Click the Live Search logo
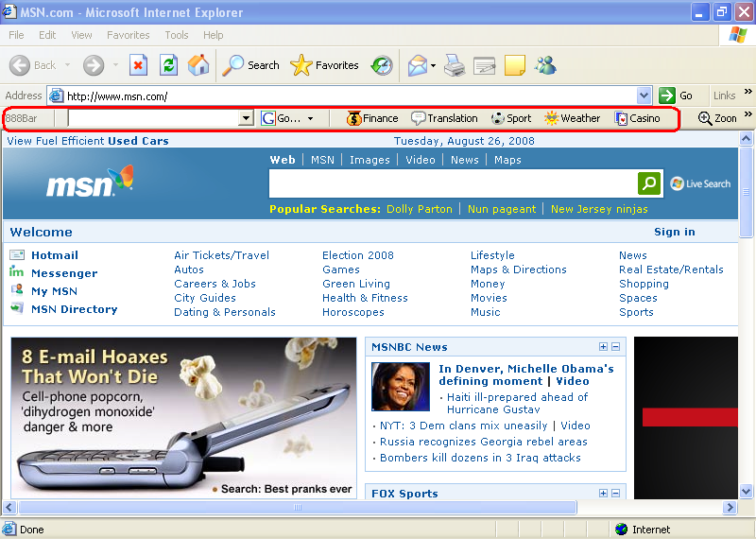Viewport: 756px width, 539px height. click(x=700, y=183)
